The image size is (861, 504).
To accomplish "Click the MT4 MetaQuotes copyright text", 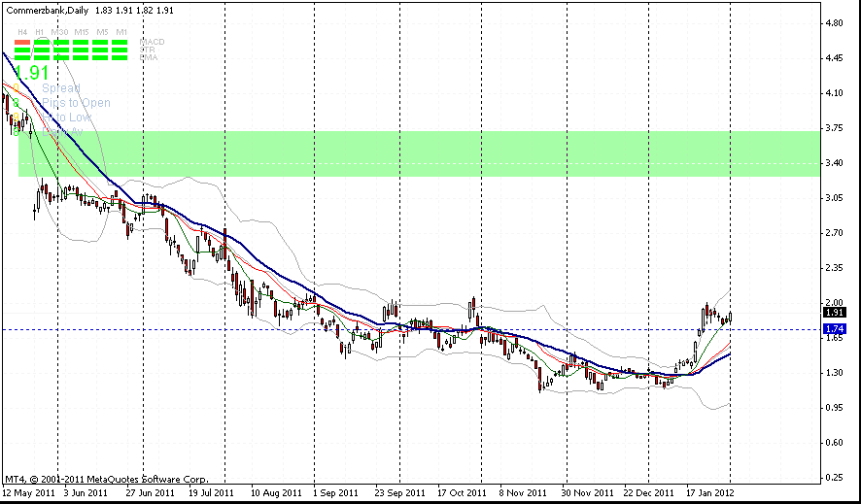I will click(x=107, y=479).
